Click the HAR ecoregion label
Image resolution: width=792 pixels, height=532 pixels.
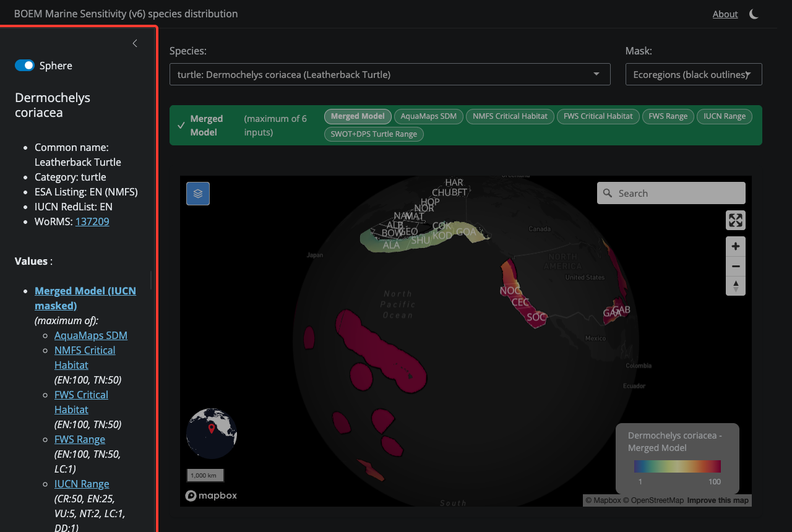[454, 182]
